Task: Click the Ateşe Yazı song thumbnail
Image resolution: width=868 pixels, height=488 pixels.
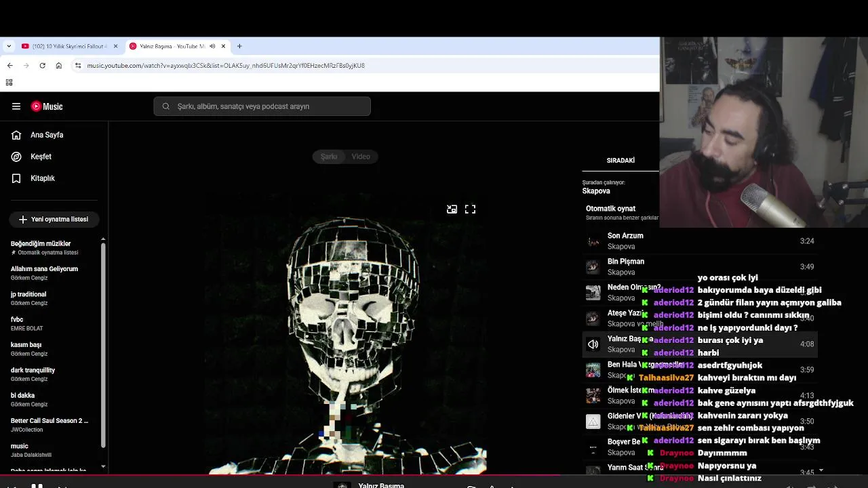Action: 593,319
